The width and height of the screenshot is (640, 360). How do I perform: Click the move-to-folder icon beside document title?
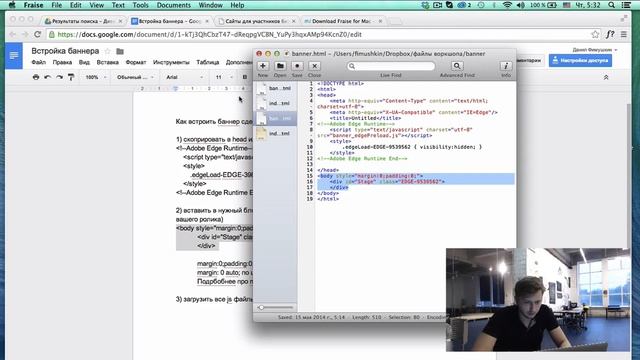[120, 51]
